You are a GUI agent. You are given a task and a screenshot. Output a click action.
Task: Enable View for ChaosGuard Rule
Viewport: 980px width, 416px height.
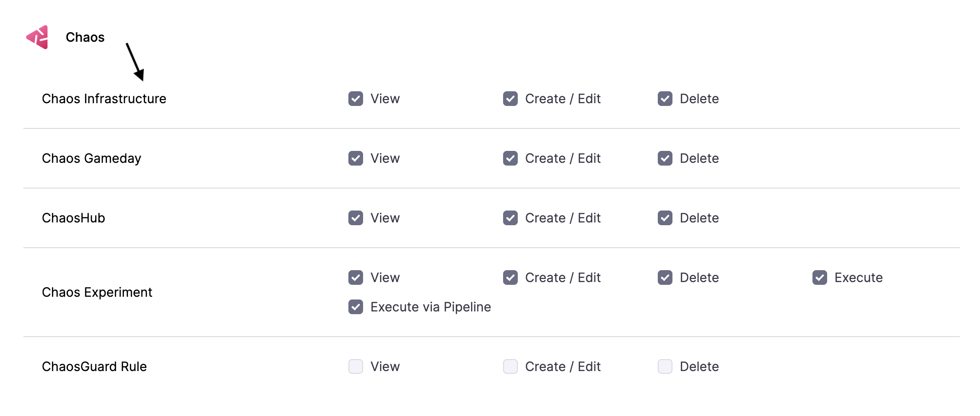pyautogui.click(x=356, y=366)
